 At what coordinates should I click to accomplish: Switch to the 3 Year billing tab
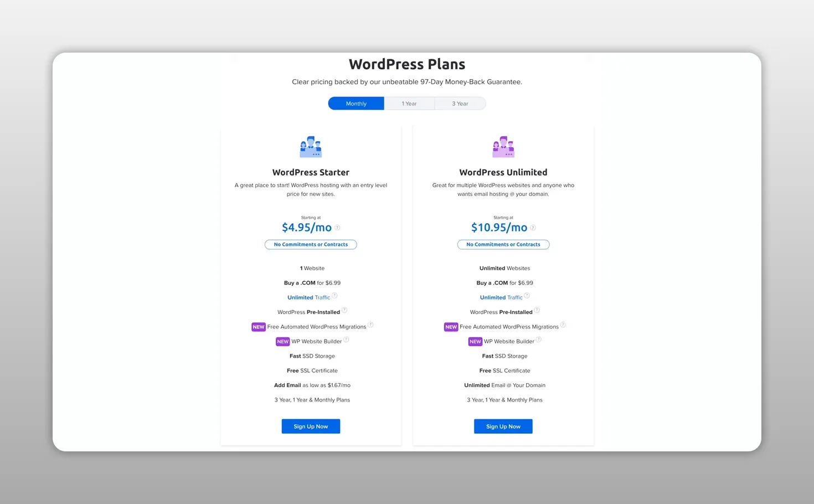click(460, 104)
